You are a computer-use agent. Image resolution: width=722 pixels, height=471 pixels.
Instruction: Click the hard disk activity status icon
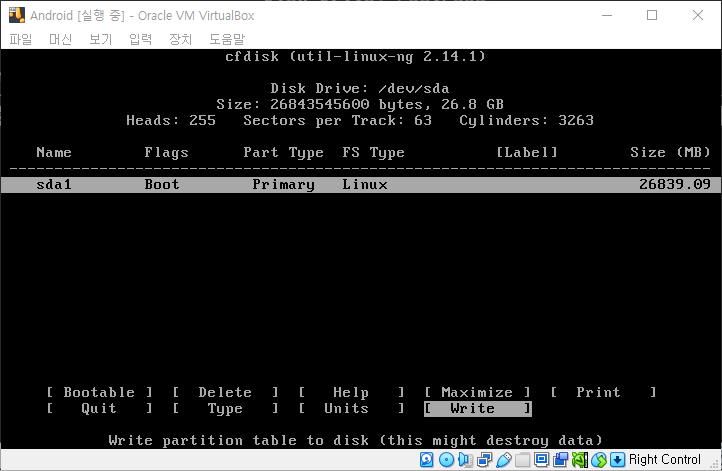pos(426,459)
